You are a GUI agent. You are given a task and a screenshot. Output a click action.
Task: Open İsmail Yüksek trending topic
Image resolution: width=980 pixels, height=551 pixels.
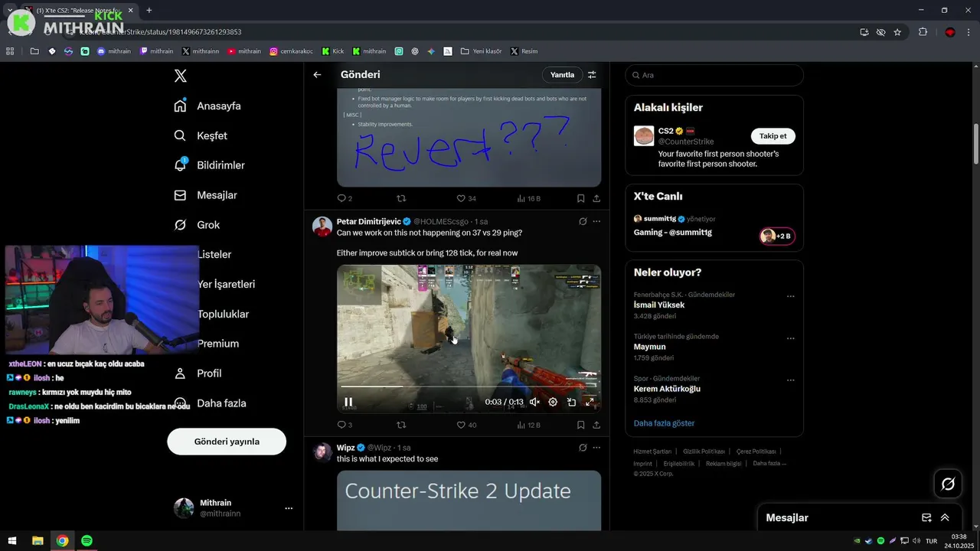(x=659, y=305)
